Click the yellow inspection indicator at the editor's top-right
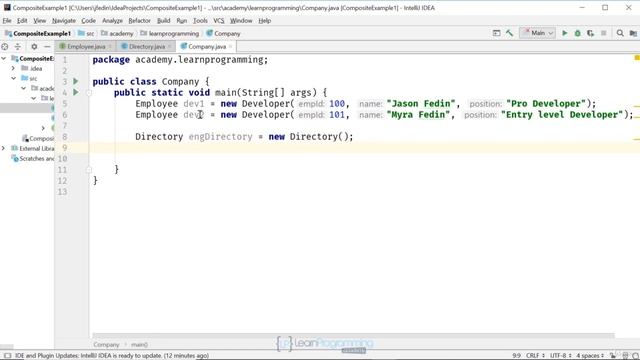The width and height of the screenshot is (640, 360). click(x=636, y=58)
